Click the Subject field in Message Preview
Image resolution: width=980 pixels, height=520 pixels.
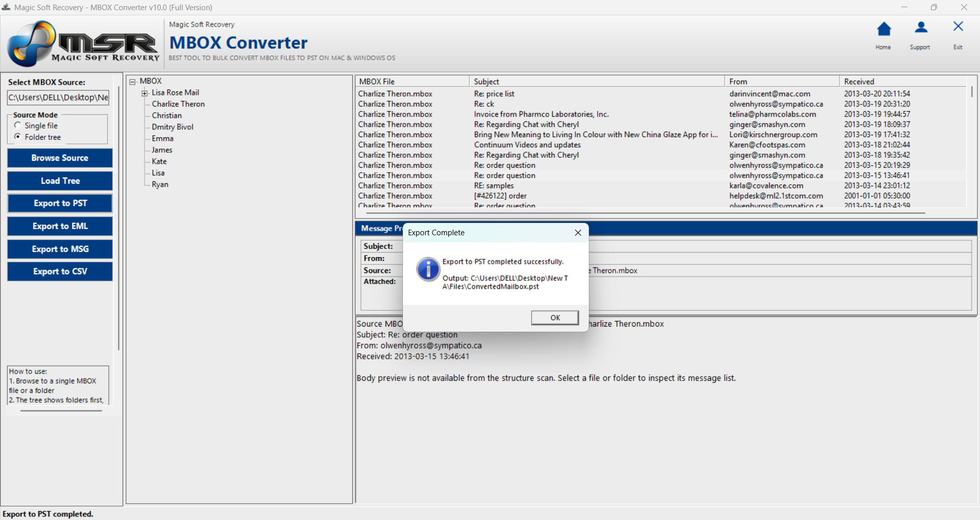pos(666,246)
